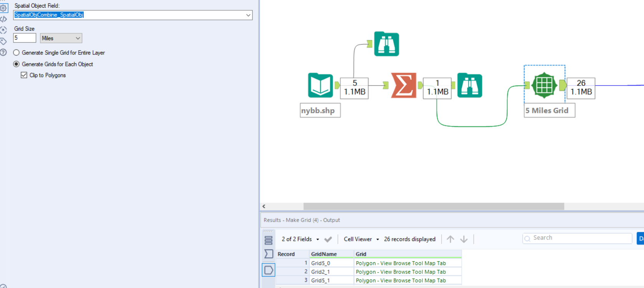This screenshot has height=288, width=644.
Task: Click the Polygon cell in the Grid5_0 row
Action: tap(408, 263)
